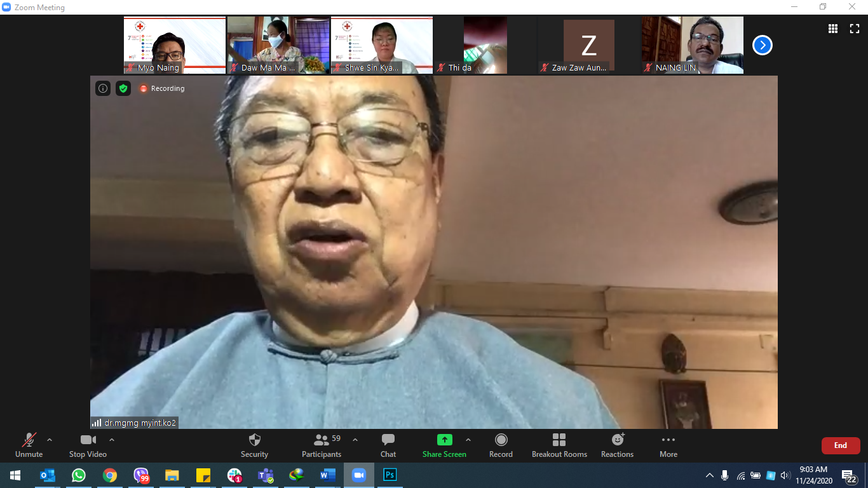The image size is (868, 488).
Task: Enter full screen mode
Action: pyautogui.click(x=854, y=29)
